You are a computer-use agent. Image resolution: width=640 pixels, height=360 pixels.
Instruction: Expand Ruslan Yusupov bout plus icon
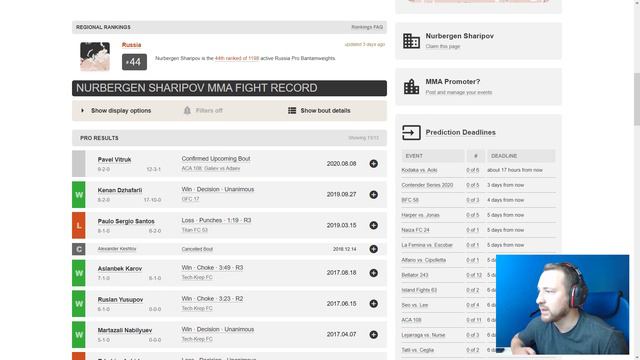(373, 304)
